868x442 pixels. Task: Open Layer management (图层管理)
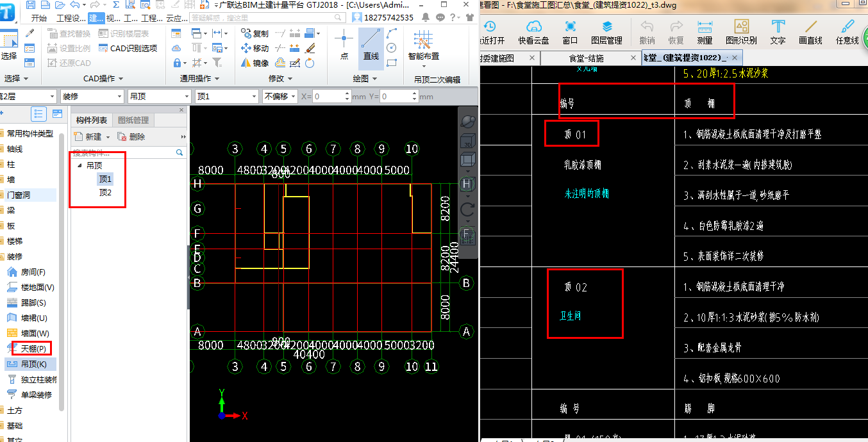coord(606,32)
